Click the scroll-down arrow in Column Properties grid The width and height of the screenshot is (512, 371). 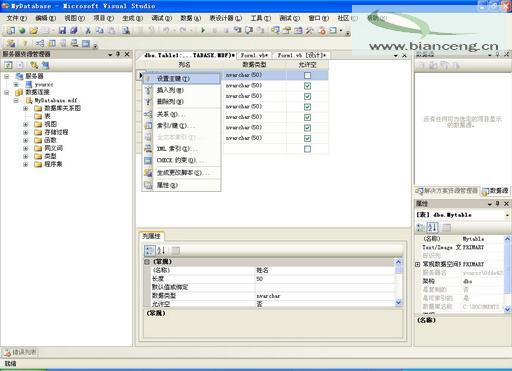tap(398, 302)
